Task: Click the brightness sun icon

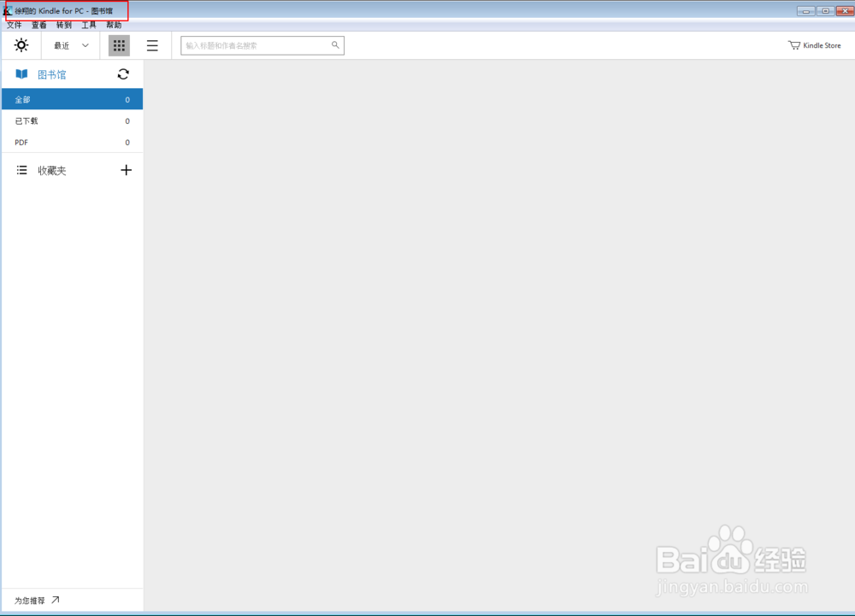Action: (21, 45)
